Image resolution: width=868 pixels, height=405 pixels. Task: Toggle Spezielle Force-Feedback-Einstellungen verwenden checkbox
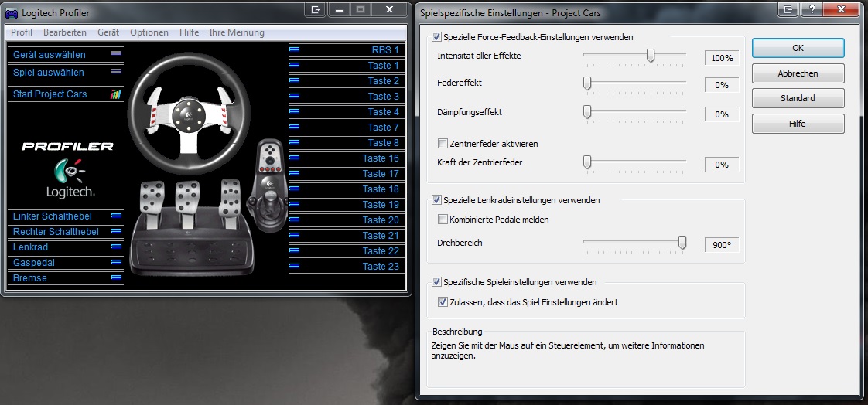(437, 37)
